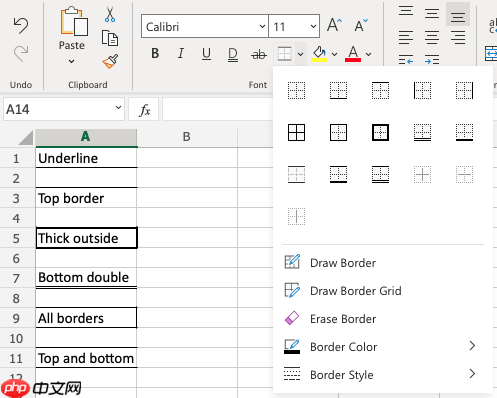Expand the Paste options arrow
This screenshot has width=497, height=398.
tap(71, 61)
